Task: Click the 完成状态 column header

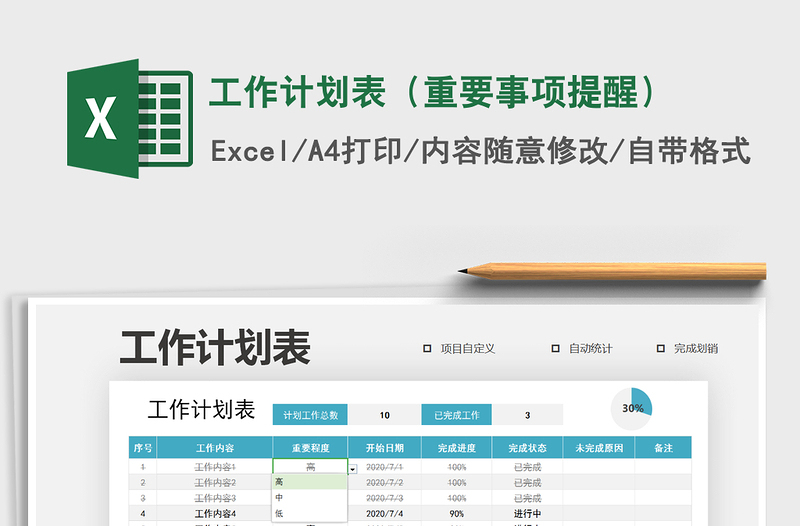Action: coord(527,448)
